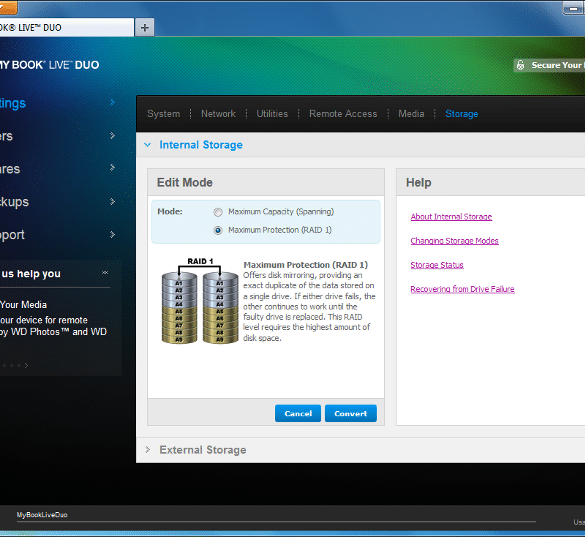Collapse the Internal Storage section
This screenshot has width=585, height=537.
tap(148, 145)
